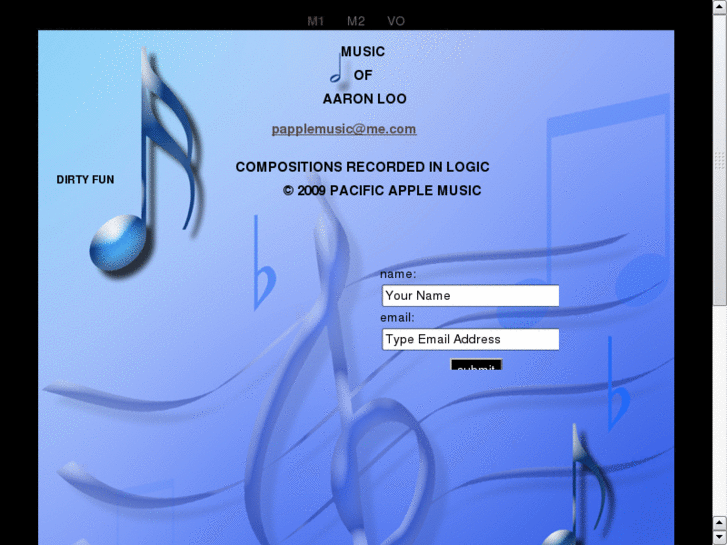Click the scrollbar up arrow at top
The height and width of the screenshot is (545, 727).
(720, 6)
